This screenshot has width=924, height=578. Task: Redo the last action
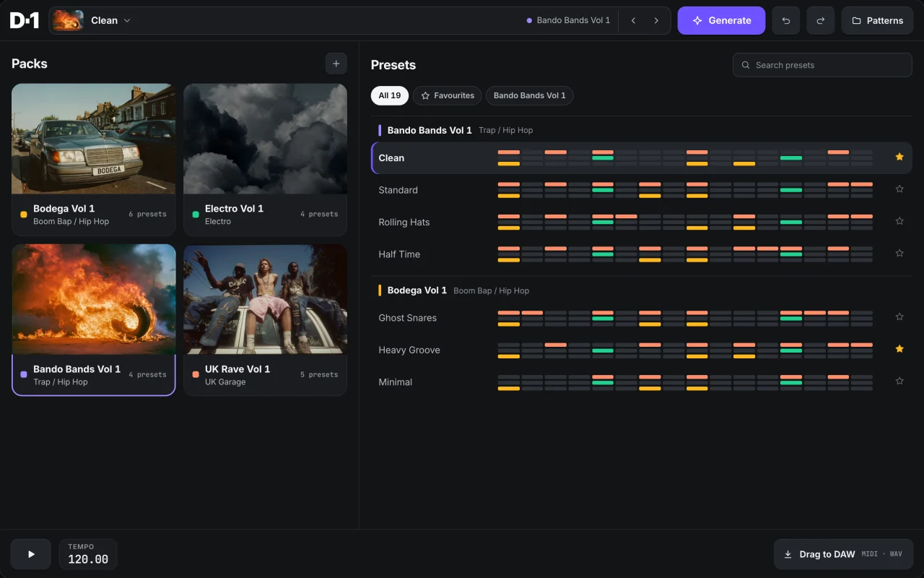(x=821, y=20)
